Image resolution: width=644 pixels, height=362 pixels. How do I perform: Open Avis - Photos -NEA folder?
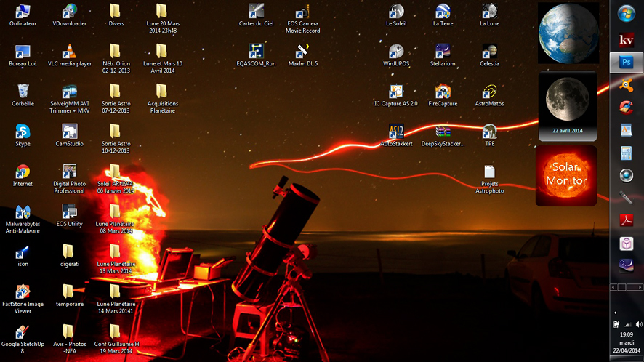pyautogui.click(x=69, y=339)
